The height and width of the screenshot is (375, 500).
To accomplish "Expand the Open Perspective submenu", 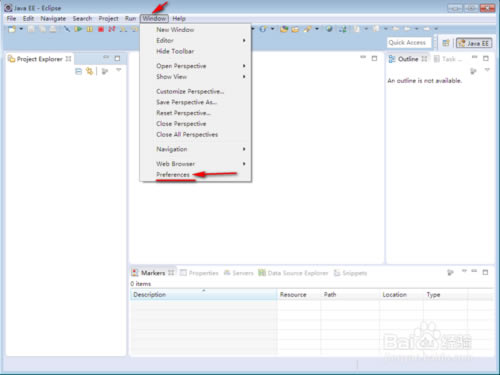I will pyautogui.click(x=195, y=66).
